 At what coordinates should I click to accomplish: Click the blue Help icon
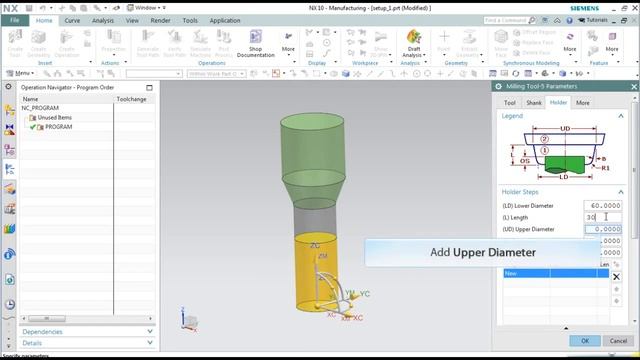tap(569, 20)
